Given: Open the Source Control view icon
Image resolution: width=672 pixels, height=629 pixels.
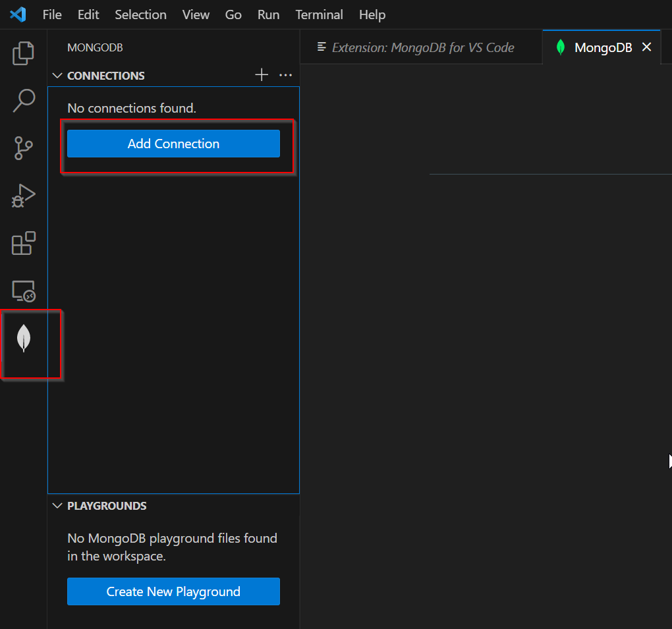Looking at the screenshot, I should pyautogui.click(x=23, y=148).
